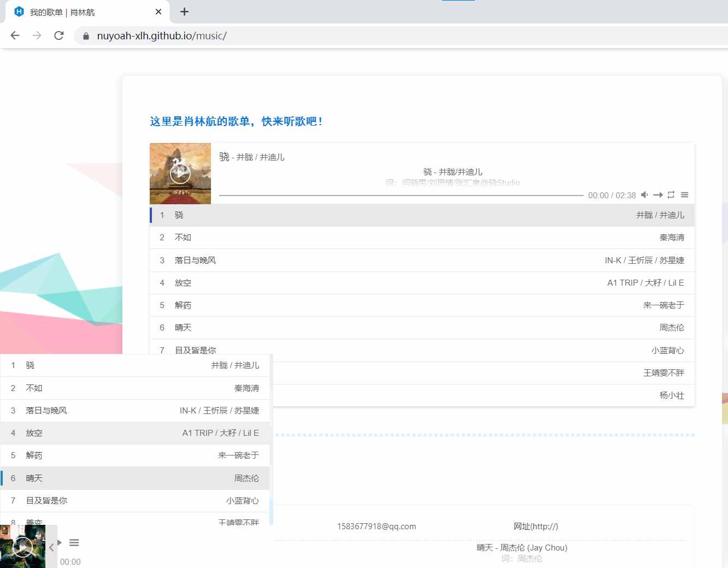Reload the page with the refresh icon
728x568 pixels.
click(x=59, y=35)
